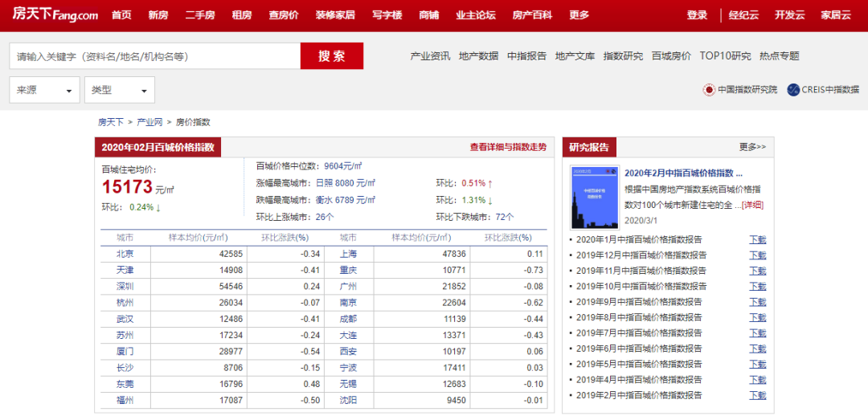Image resolution: width=868 pixels, height=416 pixels.
Task: Open 经纪云 link
Action: [743, 15]
